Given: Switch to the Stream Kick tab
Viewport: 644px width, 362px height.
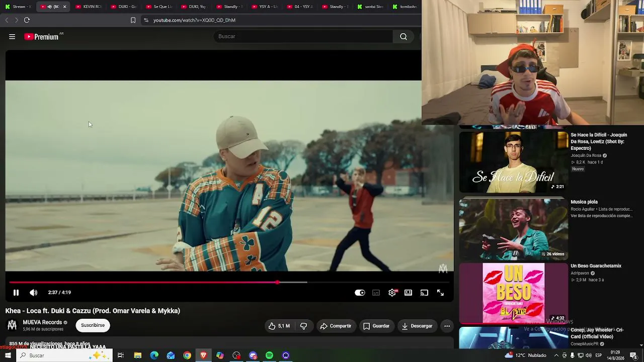Looking at the screenshot, I should point(19,7).
